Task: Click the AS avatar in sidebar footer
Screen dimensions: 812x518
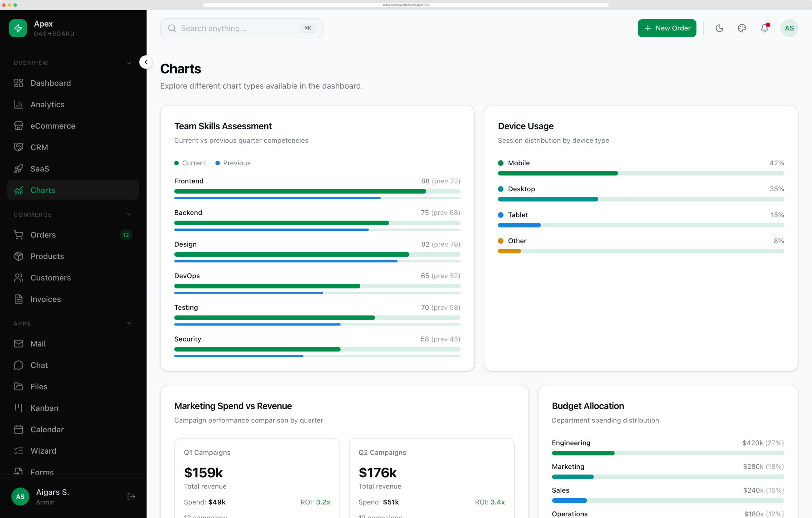Action: point(20,496)
